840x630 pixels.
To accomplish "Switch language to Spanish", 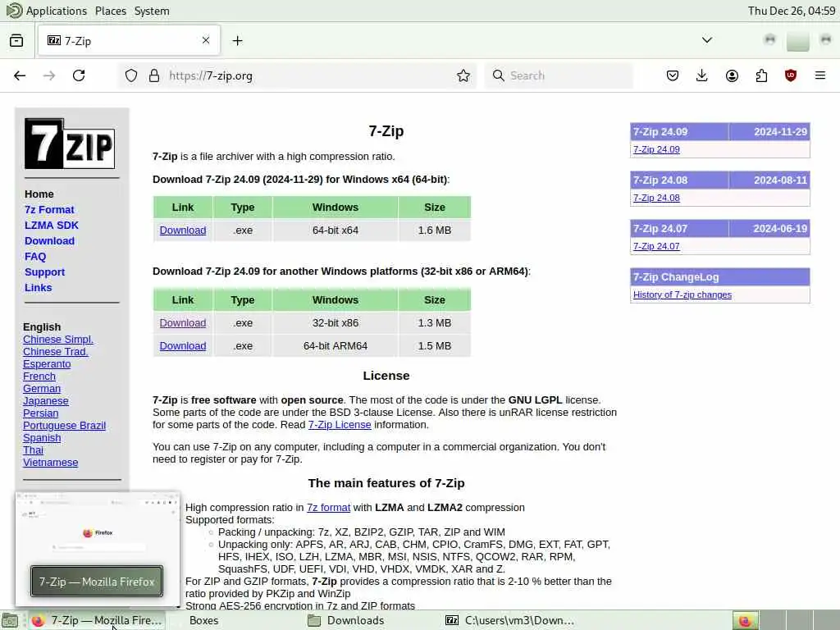I will [42, 438].
